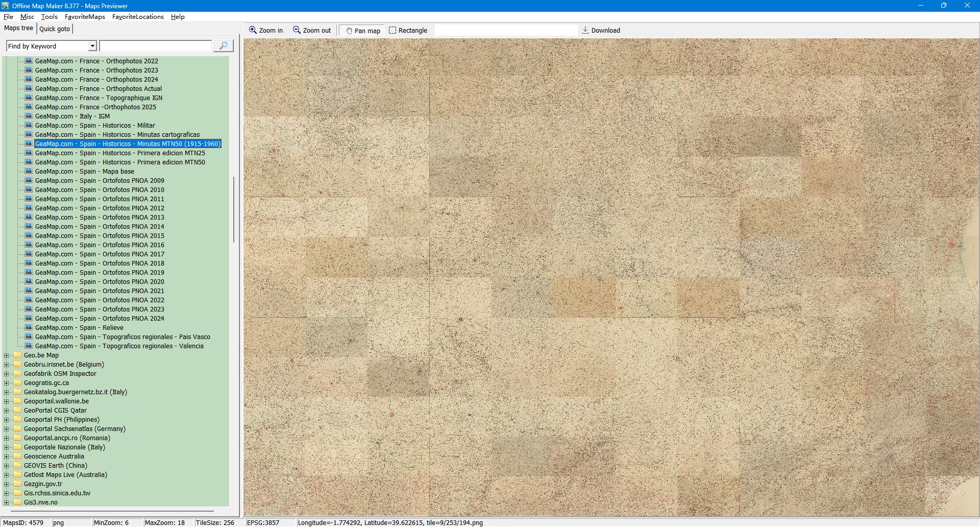
Task: Click the Zoom in magnifier icon
Action: (253, 30)
